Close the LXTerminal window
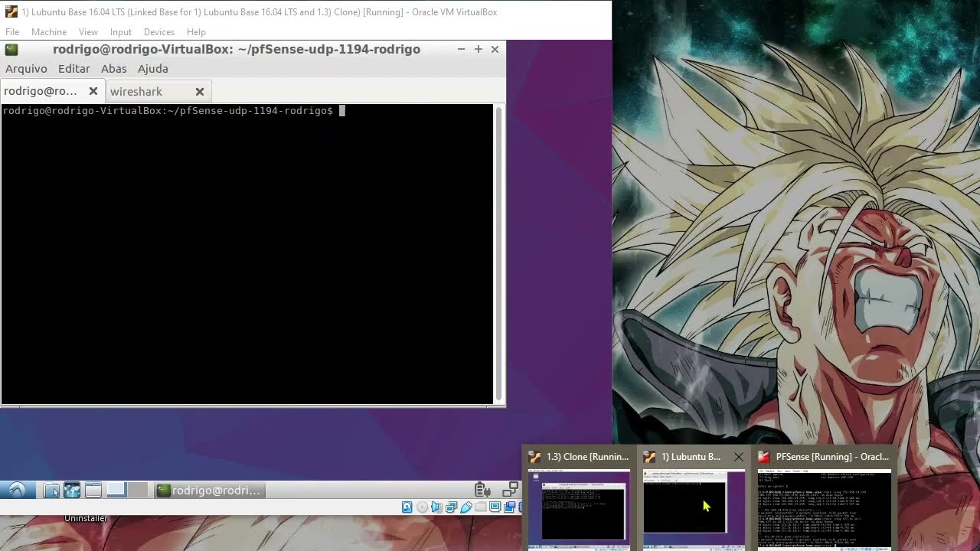 click(495, 49)
